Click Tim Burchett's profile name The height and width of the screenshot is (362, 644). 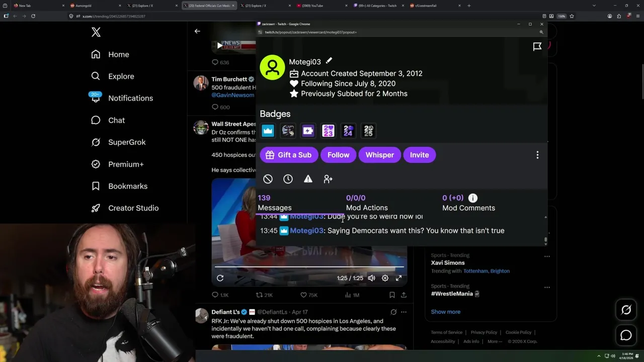click(229, 79)
